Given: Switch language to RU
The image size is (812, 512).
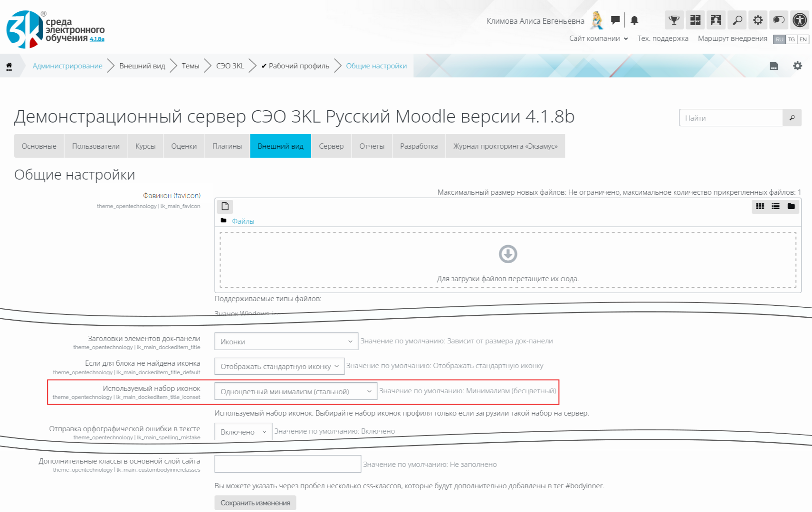Looking at the screenshot, I should click(x=779, y=39).
